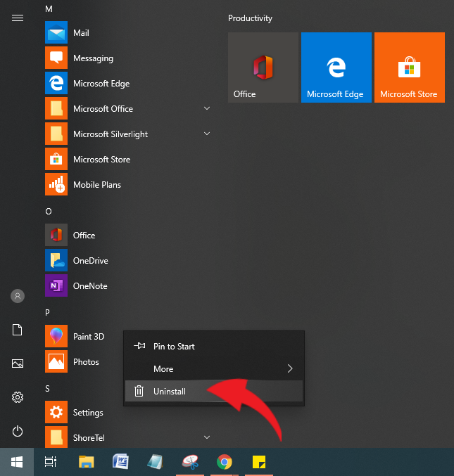Open Microsoft Edge icon in the app list

pos(56,83)
